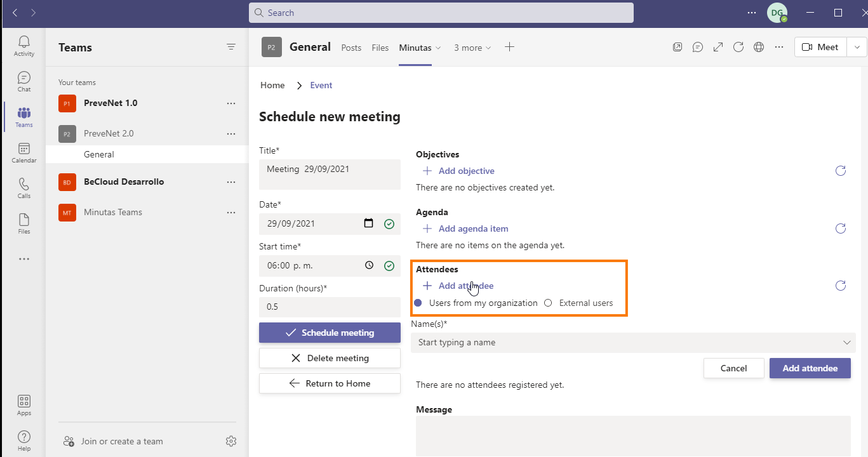This screenshot has height=457, width=868.
Task: Focus the Search box
Action: click(x=441, y=13)
